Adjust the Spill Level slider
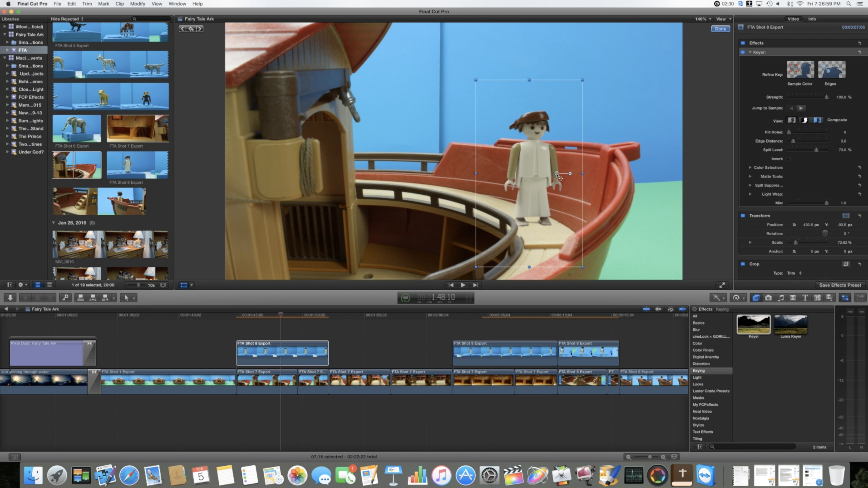The image size is (868, 488). coord(816,150)
